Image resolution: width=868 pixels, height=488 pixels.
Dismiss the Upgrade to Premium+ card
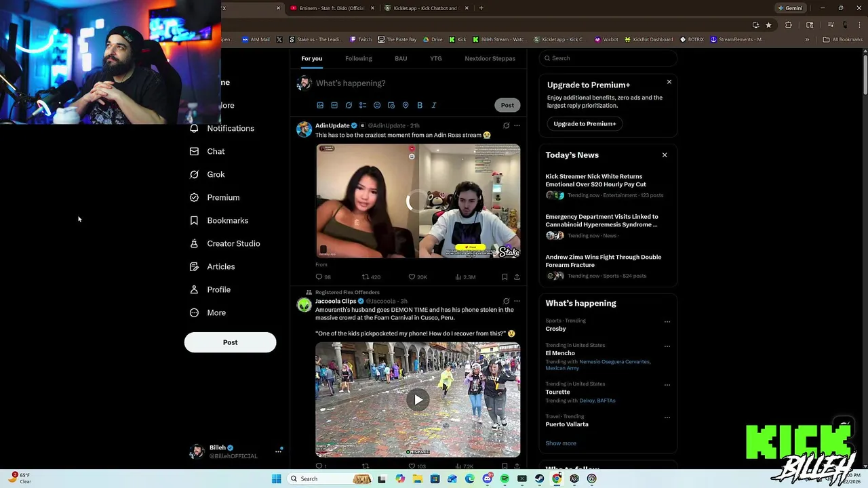[669, 82]
